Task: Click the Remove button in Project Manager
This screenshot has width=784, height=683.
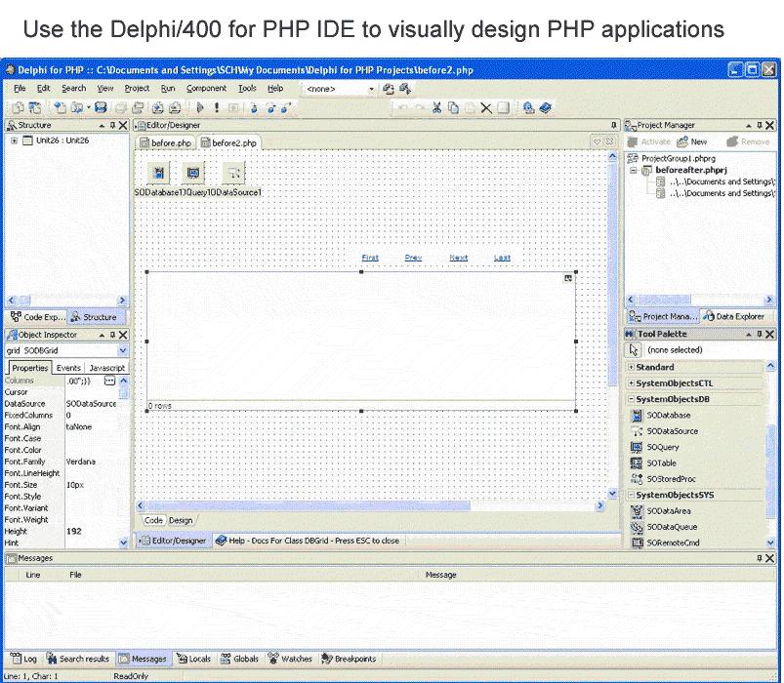Action: [749, 141]
